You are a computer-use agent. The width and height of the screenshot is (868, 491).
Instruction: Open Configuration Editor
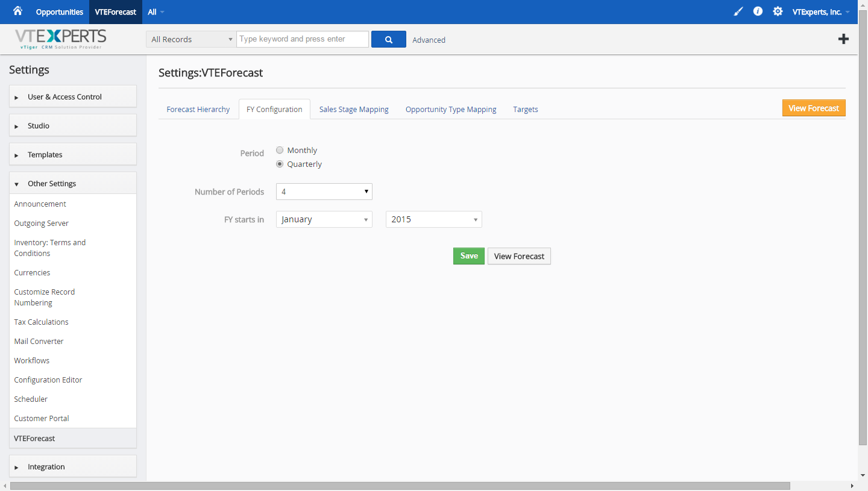pyautogui.click(x=48, y=380)
